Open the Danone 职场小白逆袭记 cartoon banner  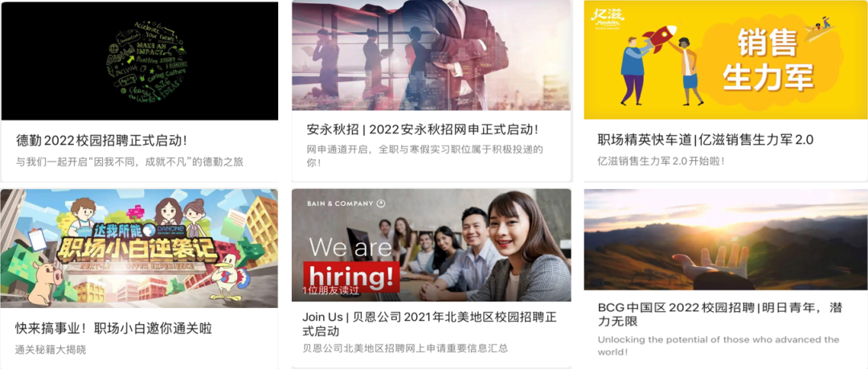coord(140,248)
